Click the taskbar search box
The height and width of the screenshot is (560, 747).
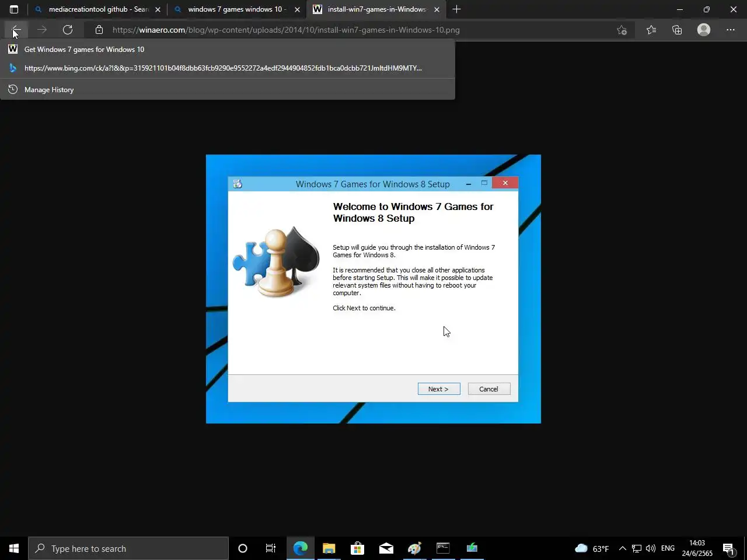(x=128, y=548)
